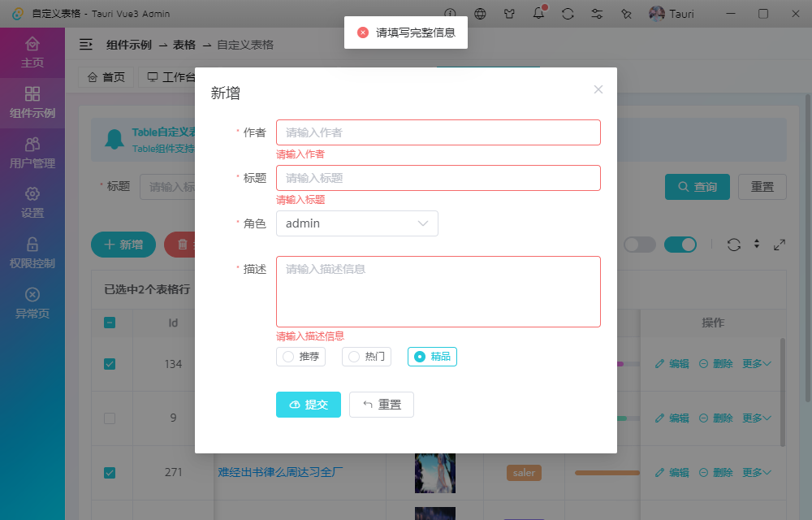Open the 角色 dropdown showing admin
This screenshot has height=520, width=812.
tap(357, 223)
